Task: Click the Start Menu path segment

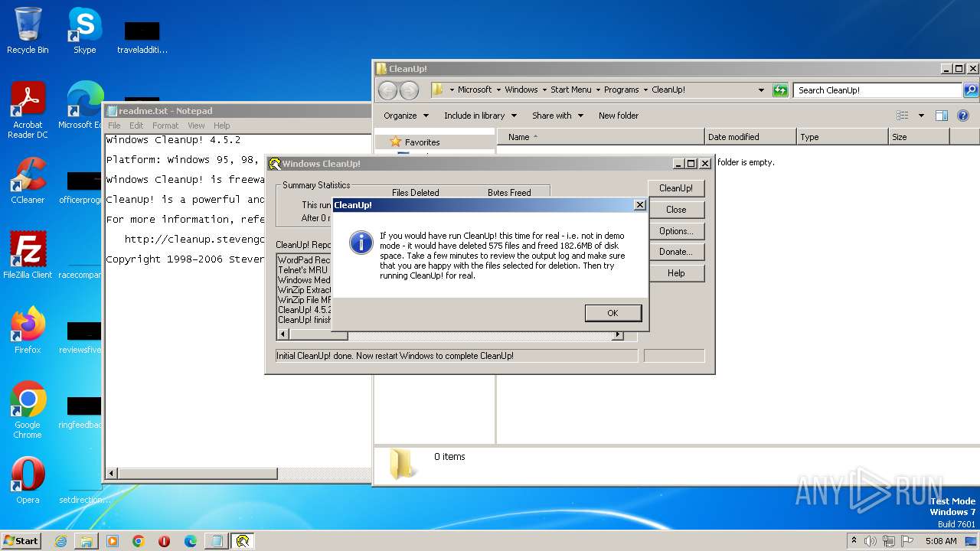Action: (571, 90)
